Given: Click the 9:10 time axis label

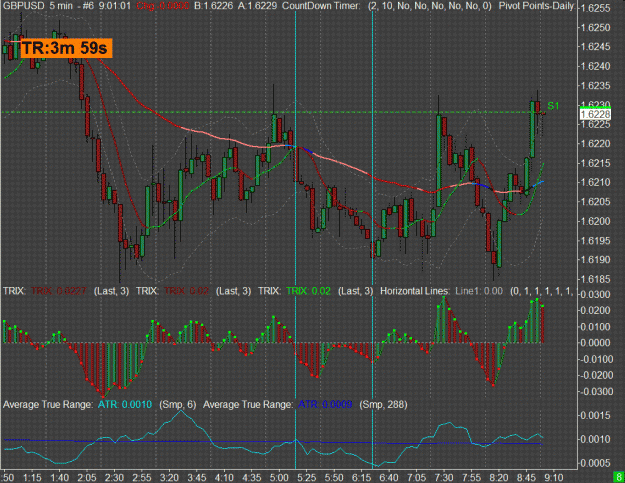Looking at the screenshot, I should (x=554, y=477).
